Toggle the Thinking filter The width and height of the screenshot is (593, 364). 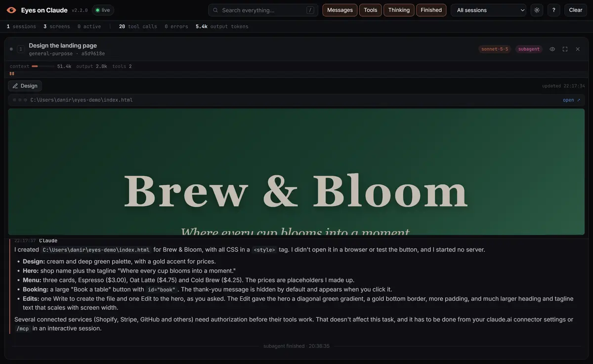tap(399, 10)
